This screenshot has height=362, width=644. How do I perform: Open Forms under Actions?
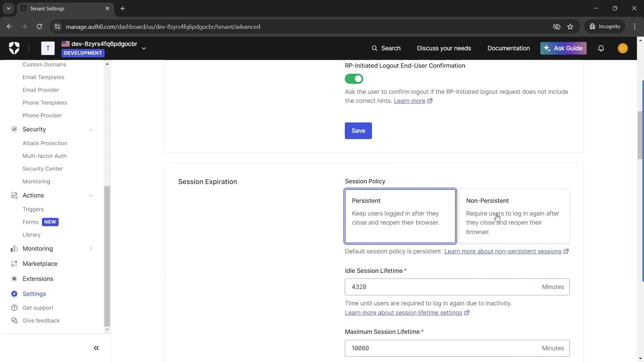pos(30,222)
